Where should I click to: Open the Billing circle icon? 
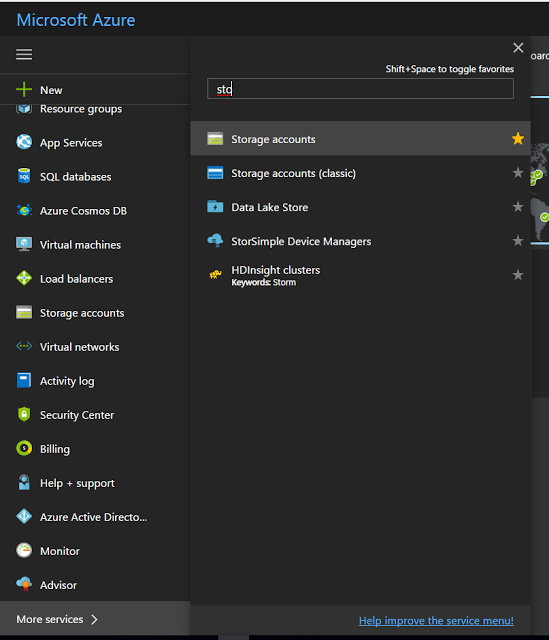click(x=24, y=448)
